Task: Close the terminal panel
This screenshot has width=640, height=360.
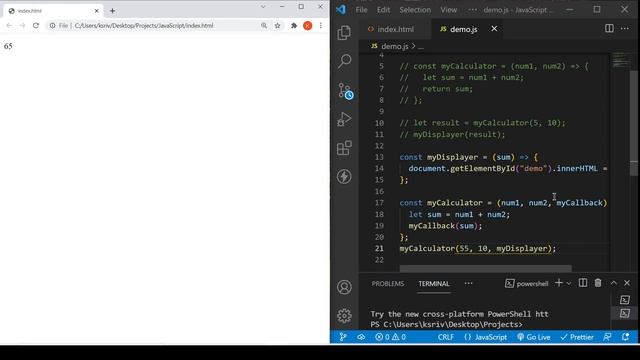Action: (x=627, y=283)
